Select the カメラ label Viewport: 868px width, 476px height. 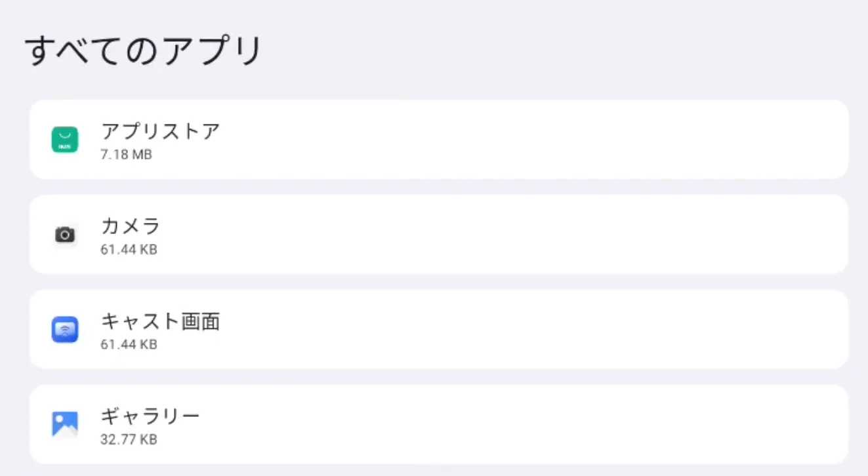(x=131, y=226)
